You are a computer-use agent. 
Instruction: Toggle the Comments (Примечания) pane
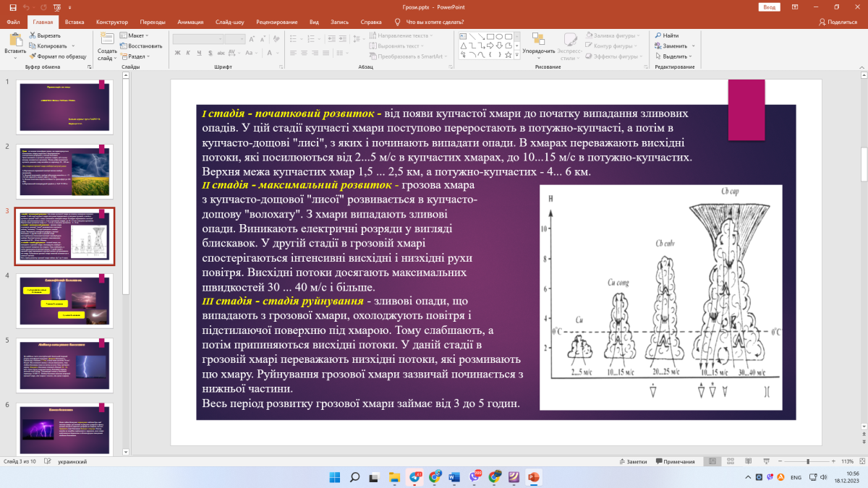[x=674, y=461]
